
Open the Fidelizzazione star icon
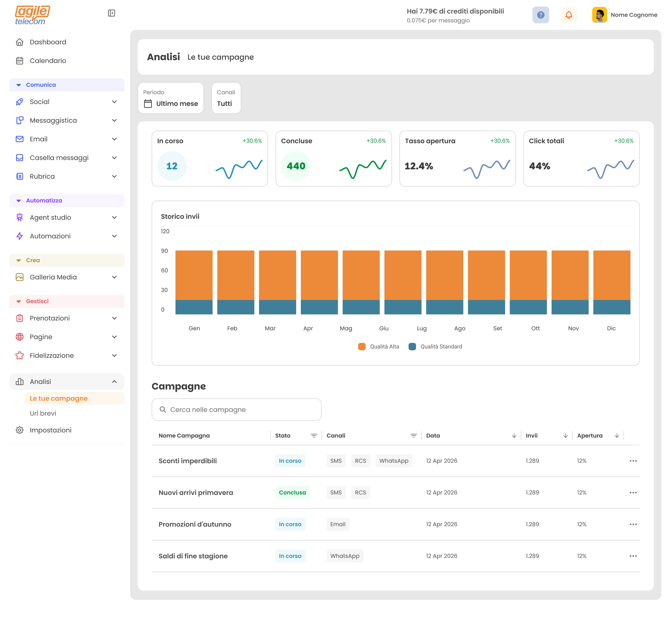point(20,355)
